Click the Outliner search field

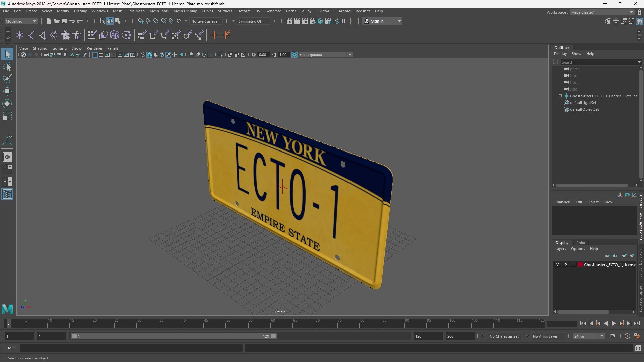point(600,62)
